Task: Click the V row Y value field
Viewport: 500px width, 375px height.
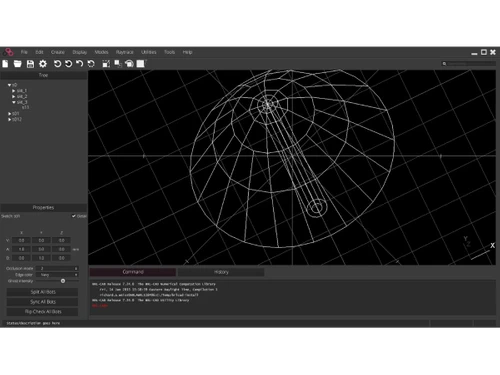Action: 41,240
